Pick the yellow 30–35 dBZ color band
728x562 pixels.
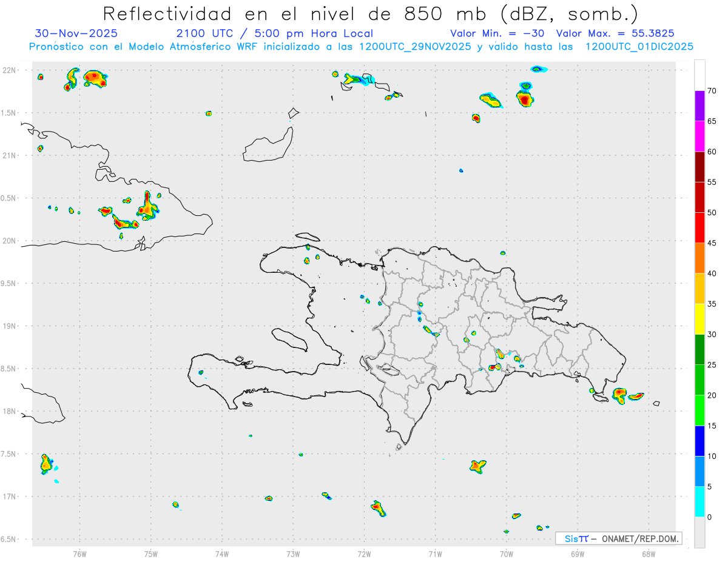pos(699,319)
